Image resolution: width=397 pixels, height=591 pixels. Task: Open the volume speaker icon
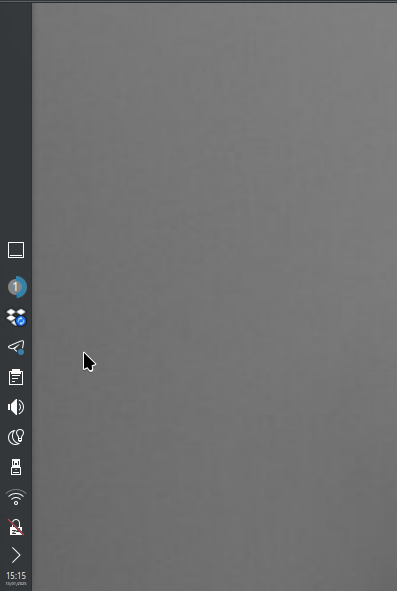(x=16, y=407)
